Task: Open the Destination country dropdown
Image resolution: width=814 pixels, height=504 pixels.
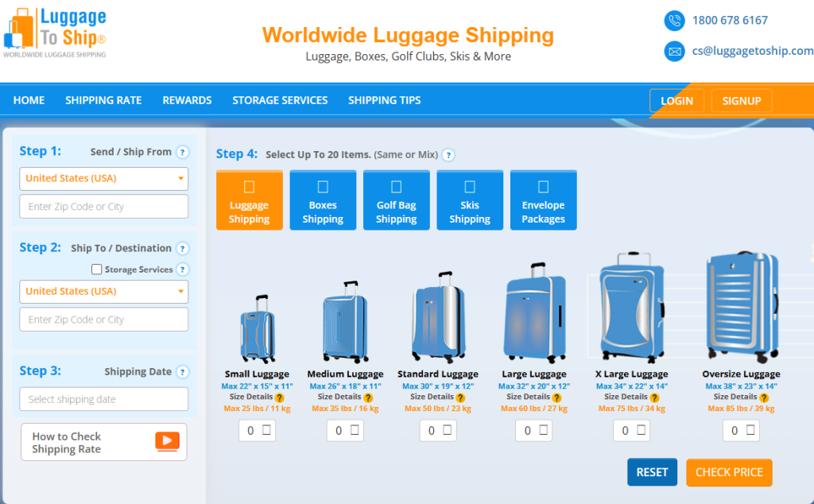Action: tap(103, 292)
